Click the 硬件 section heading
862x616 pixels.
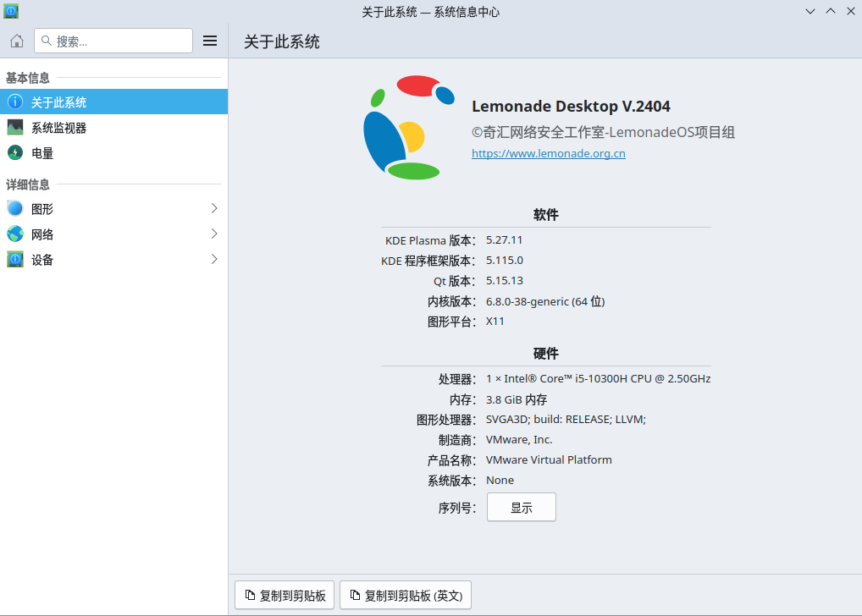[x=546, y=354]
